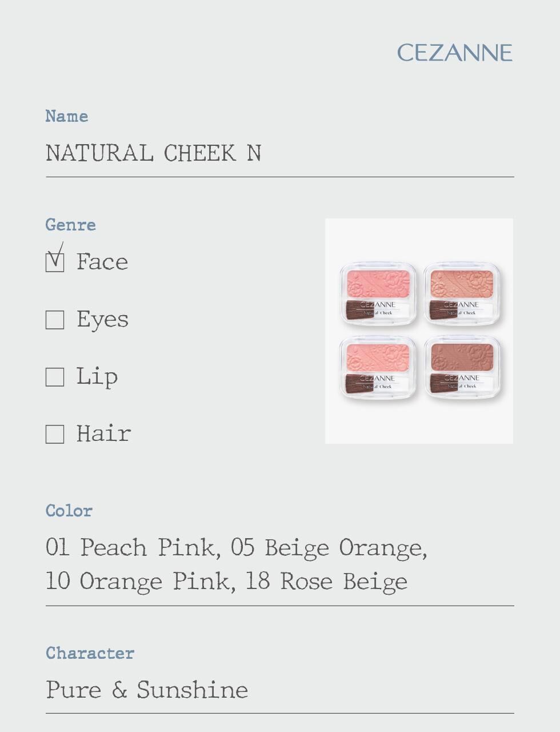Click the "05 Beige Orange" color text

click(x=327, y=547)
